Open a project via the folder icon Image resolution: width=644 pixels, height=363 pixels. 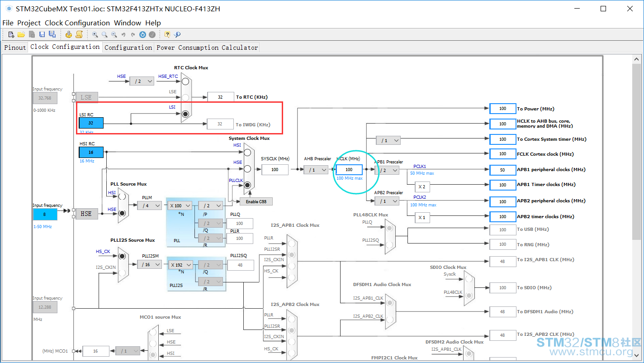[x=21, y=34]
